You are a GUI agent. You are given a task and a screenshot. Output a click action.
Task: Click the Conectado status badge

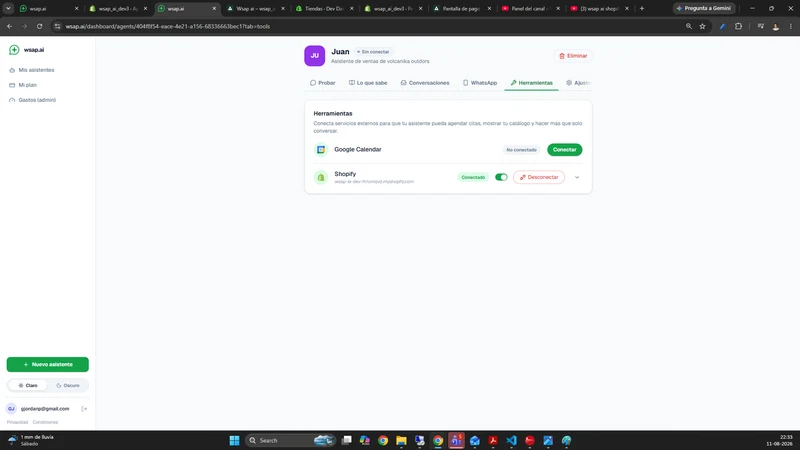(x=473, y=177)
